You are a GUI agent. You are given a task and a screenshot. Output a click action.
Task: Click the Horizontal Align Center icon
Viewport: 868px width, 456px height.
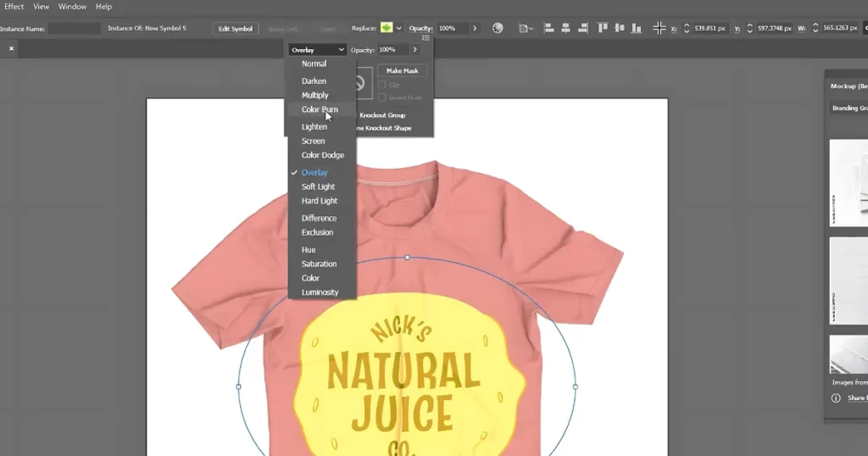click(565, 28)
